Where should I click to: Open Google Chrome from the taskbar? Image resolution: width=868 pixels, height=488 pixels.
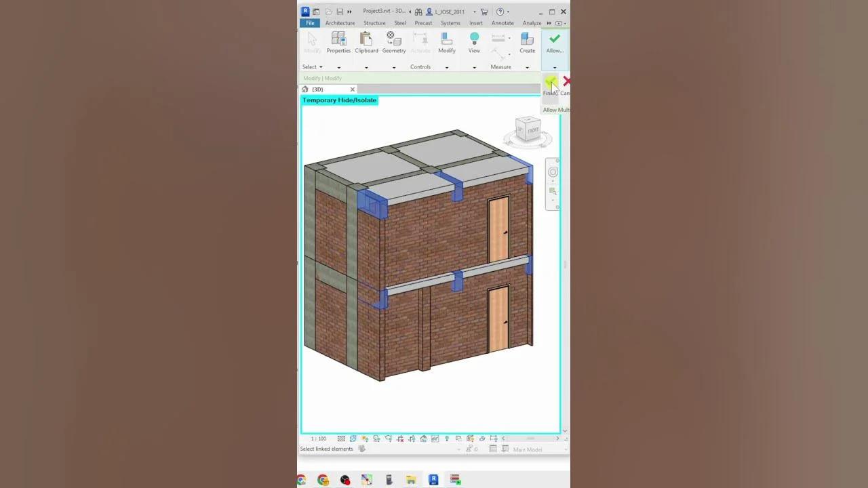323,480
